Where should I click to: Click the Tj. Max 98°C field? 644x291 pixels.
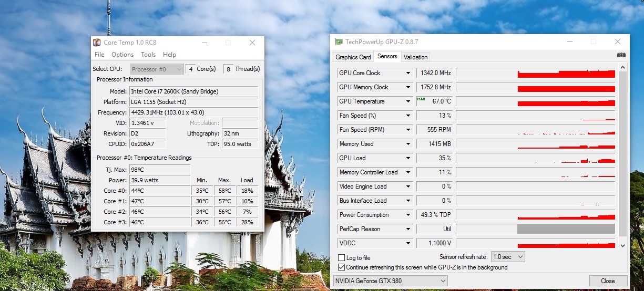[160, 170]
